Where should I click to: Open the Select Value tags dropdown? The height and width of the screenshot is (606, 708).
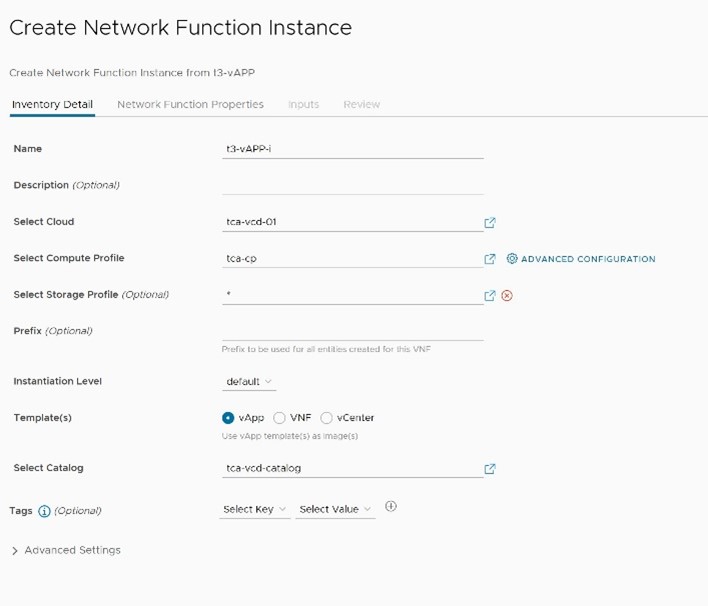pyautogui.click(x=335, y=510)
